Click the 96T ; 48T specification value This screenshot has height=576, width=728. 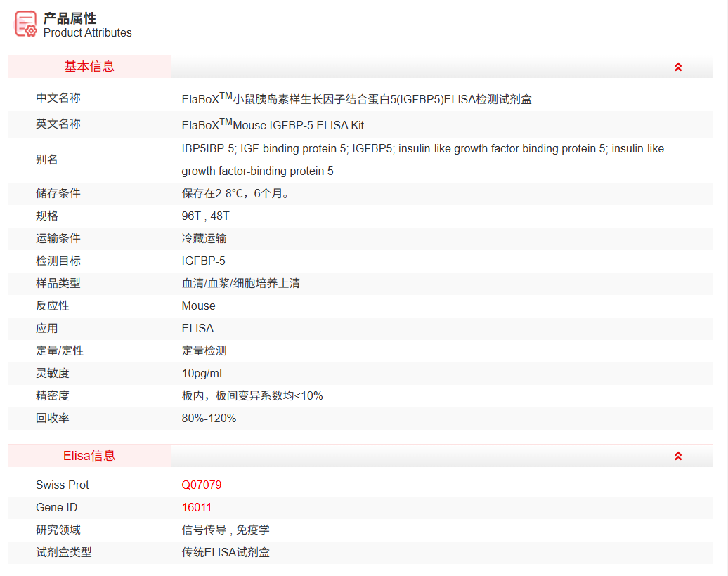(205, 216)
